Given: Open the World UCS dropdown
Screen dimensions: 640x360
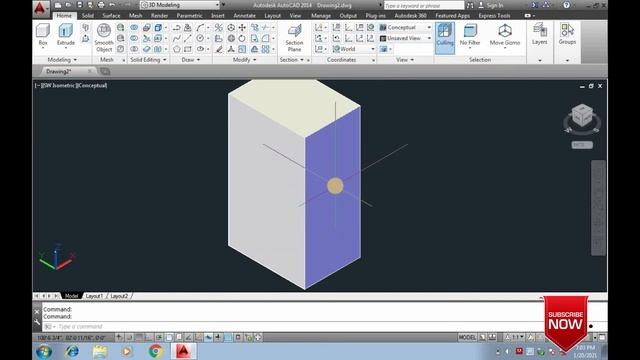Looking at the screenshot, I should click(353, 49).
